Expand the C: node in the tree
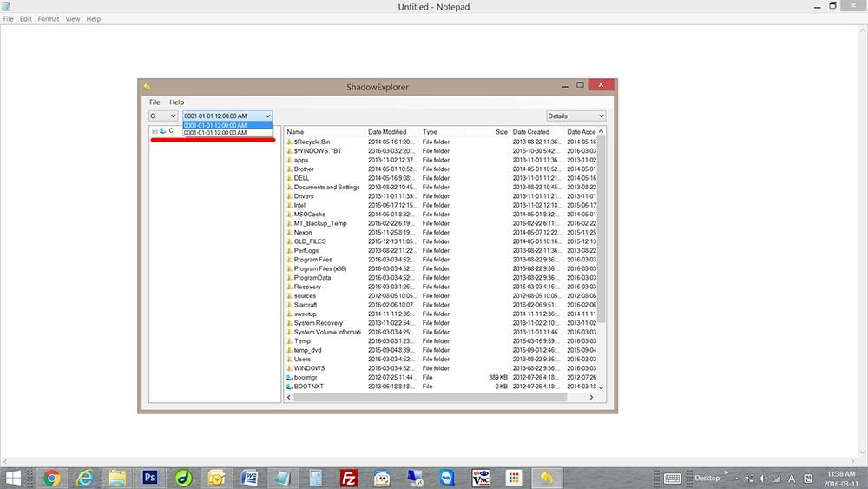This screenshot has height=489, width=868. [x=155, y=130]
